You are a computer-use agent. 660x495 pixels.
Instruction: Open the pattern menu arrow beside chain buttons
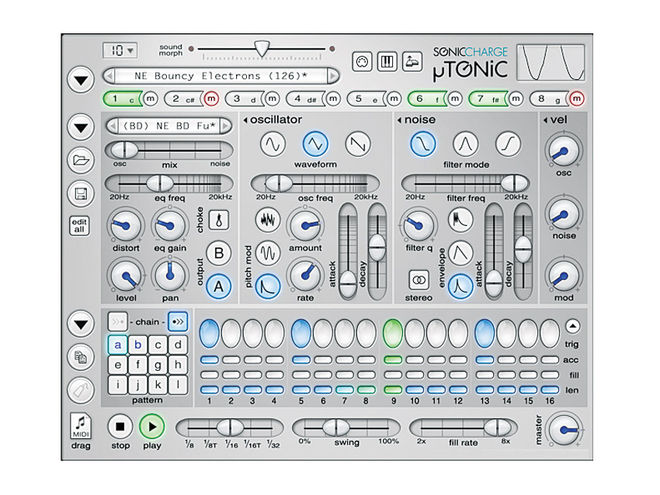tap(78, 324)
